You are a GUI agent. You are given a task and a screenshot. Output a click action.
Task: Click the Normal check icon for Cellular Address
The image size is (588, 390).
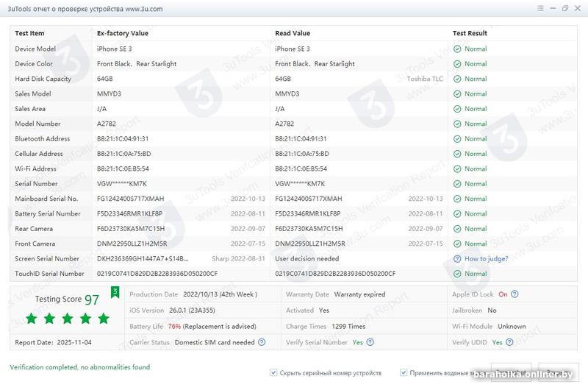click(x=457, y=154)
